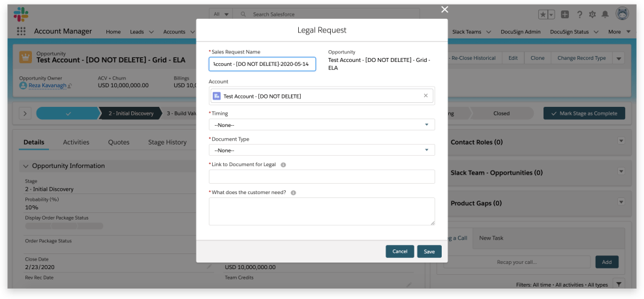This screenshot has width=644, height=299.
Task: Open Slack Team - Opportunities dropdown arrow
Action: click(621, 171)
